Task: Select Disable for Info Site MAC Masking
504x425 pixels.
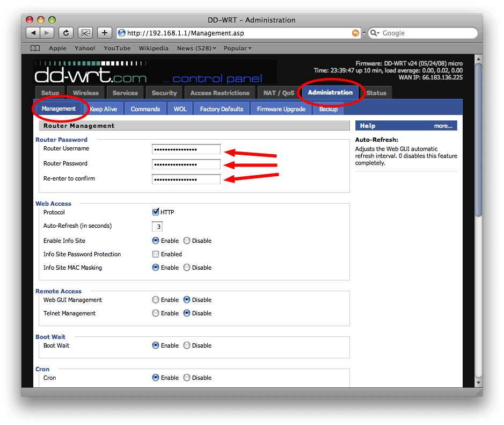Action: click(x=187, y=268)
